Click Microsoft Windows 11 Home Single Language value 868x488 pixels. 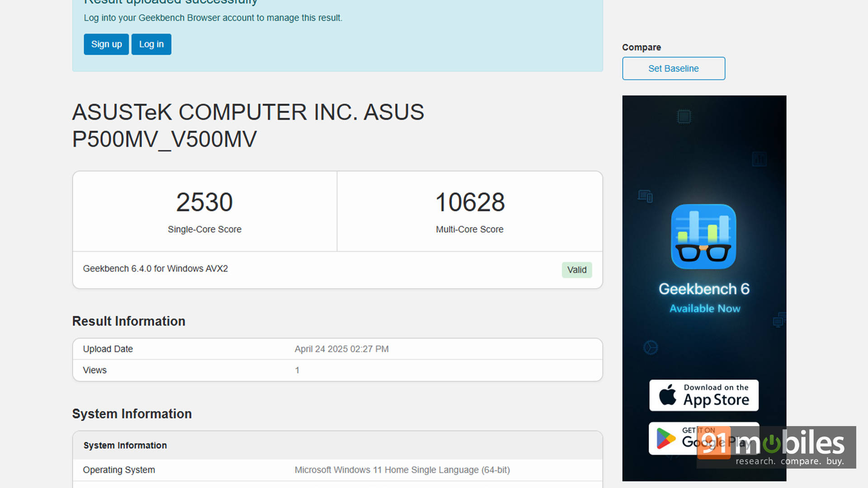tap(402, 470)
